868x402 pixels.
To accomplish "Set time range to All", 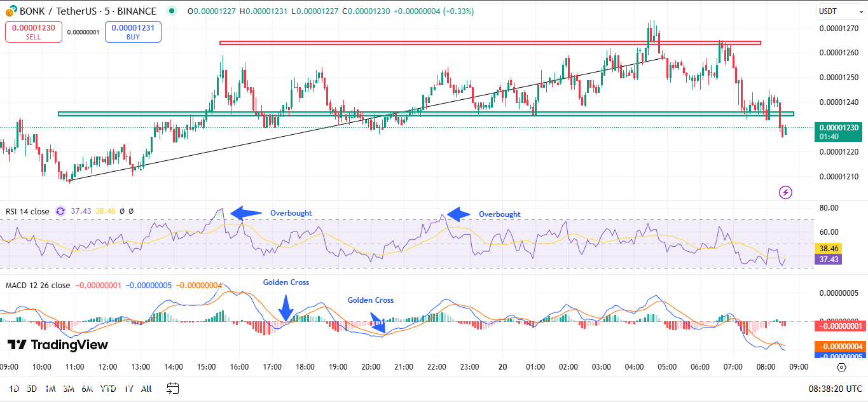I will (146, 388).
